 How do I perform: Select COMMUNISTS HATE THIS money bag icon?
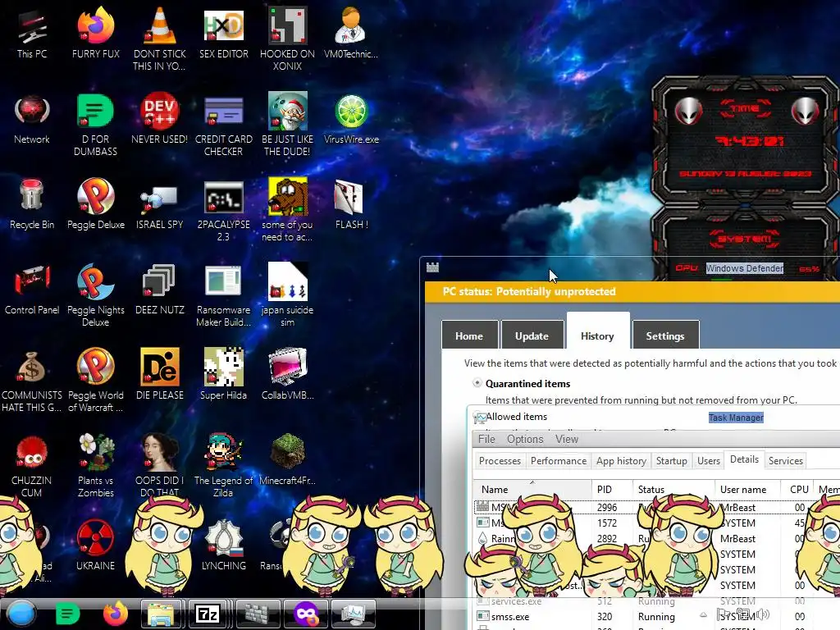click(x=32, y=380)
